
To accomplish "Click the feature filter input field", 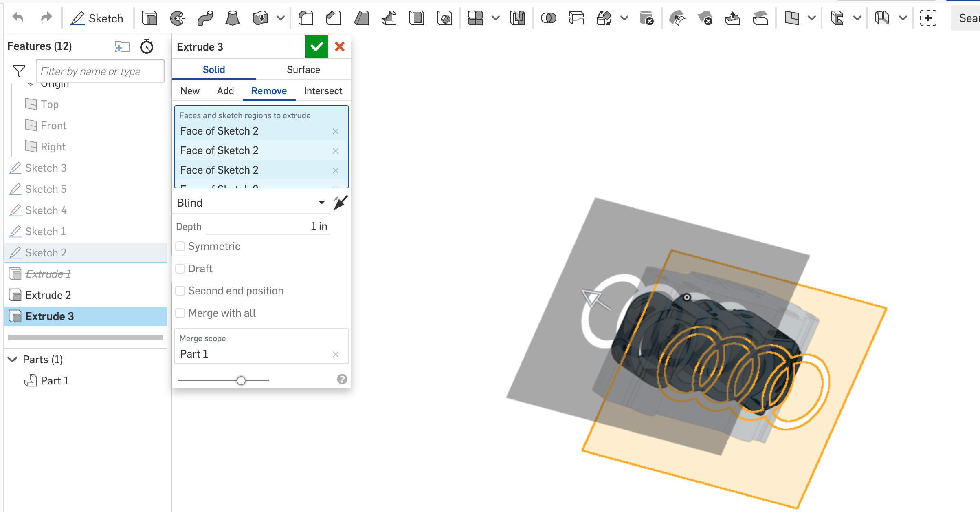I will (x=100, y=71).
